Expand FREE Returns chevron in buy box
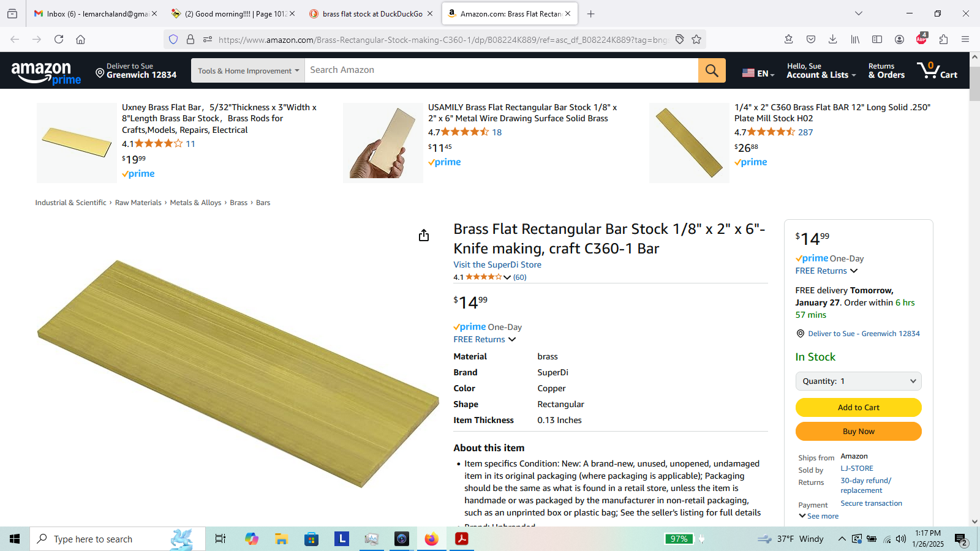The height and width of the screenshot is (551, 980). pyautogui.click(x=854, y=271)
